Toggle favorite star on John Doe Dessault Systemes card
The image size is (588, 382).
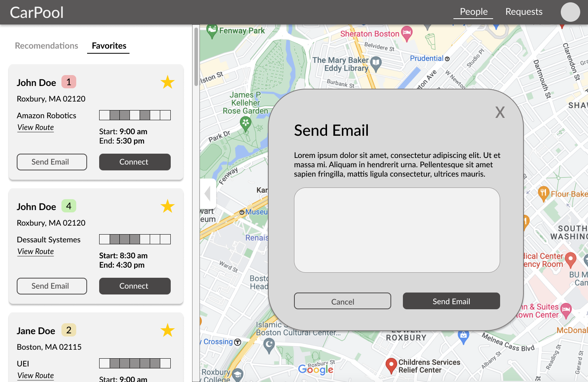tap(168, 206)
